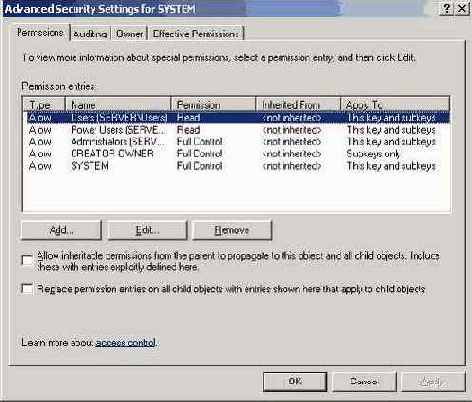This screenshot has width=472, height=402.
Task: Toggle replace permission entries on child objects
Action: pyautogui.click(x=27, y=289)
